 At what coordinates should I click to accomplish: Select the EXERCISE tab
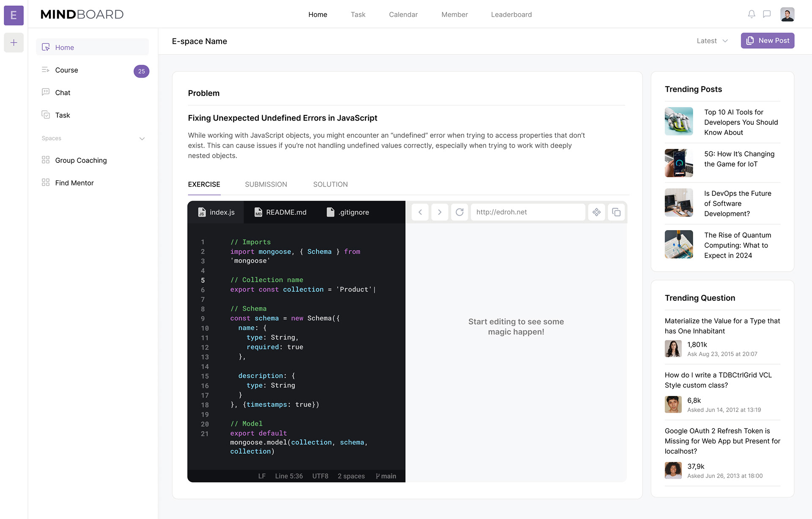[x=204, y=184]
